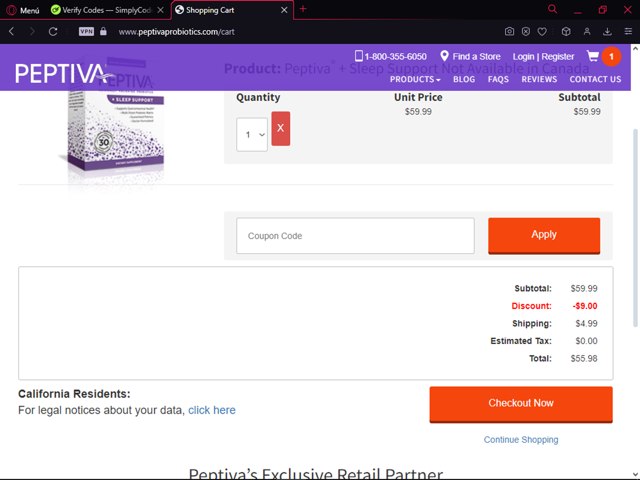Open the FAQS menu item
Screen dimensions: 640x480
[498, 79]
